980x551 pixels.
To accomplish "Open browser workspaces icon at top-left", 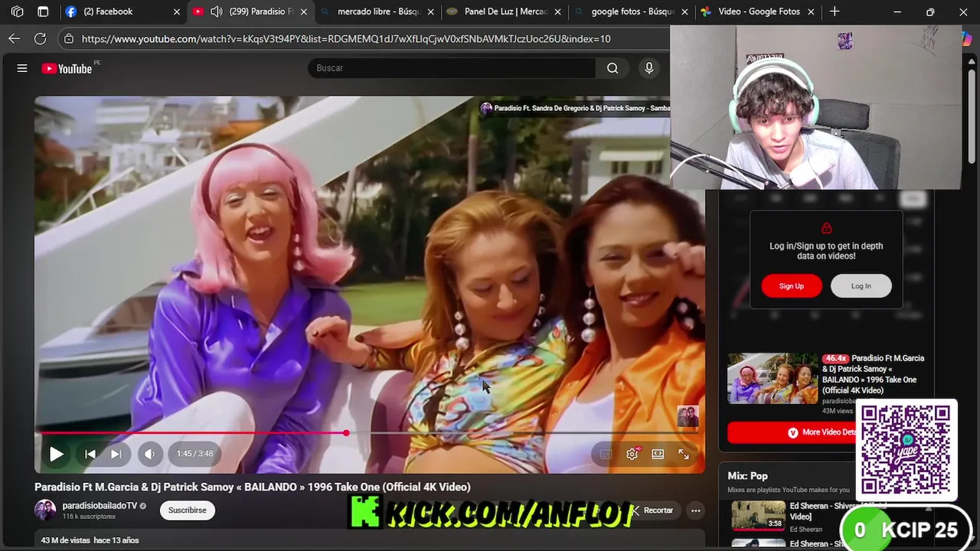I will pyautogui.click(x=17, y=11).
